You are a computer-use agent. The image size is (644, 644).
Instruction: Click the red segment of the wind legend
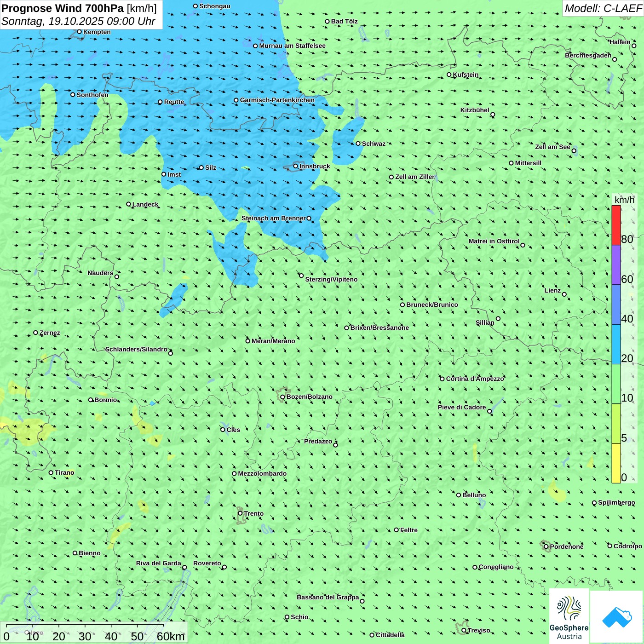point(616,225)
